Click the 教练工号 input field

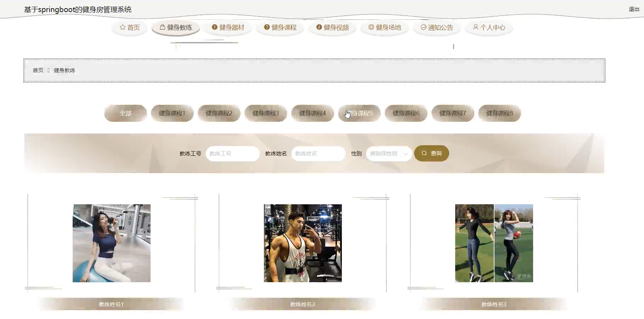[232, 153]
